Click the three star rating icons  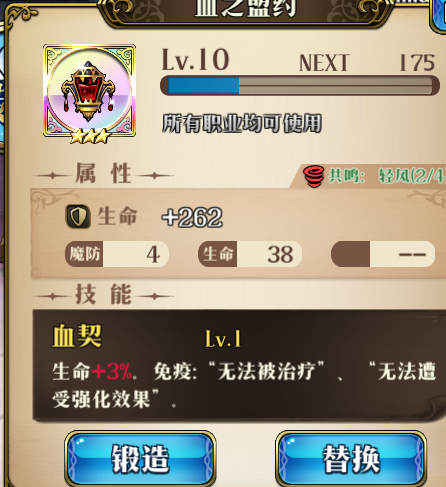click(89, 136)
